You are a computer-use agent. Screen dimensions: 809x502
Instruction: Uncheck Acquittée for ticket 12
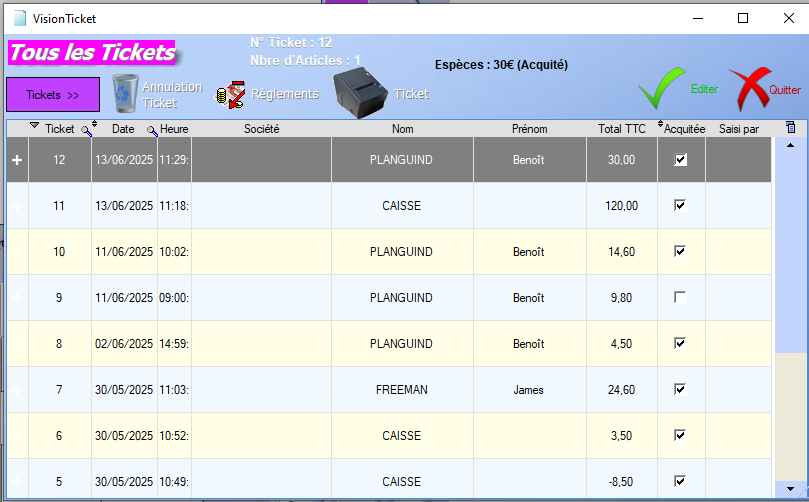tap(681, 160)
